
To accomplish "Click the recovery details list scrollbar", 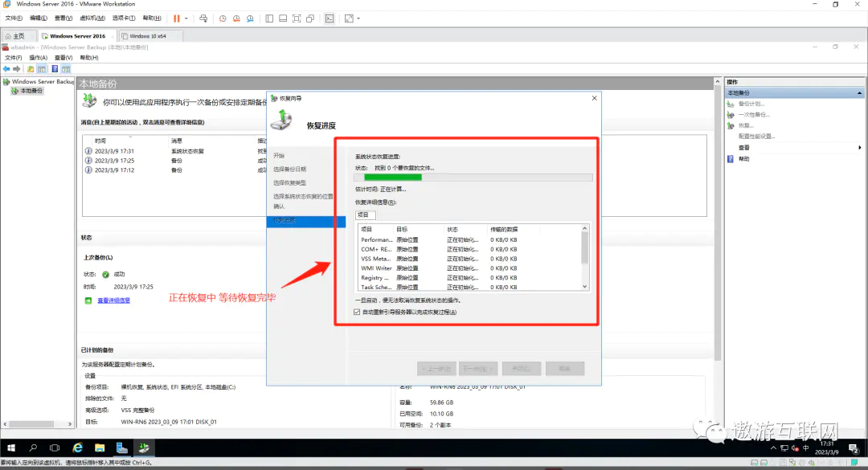I will [x=585, y=247].
